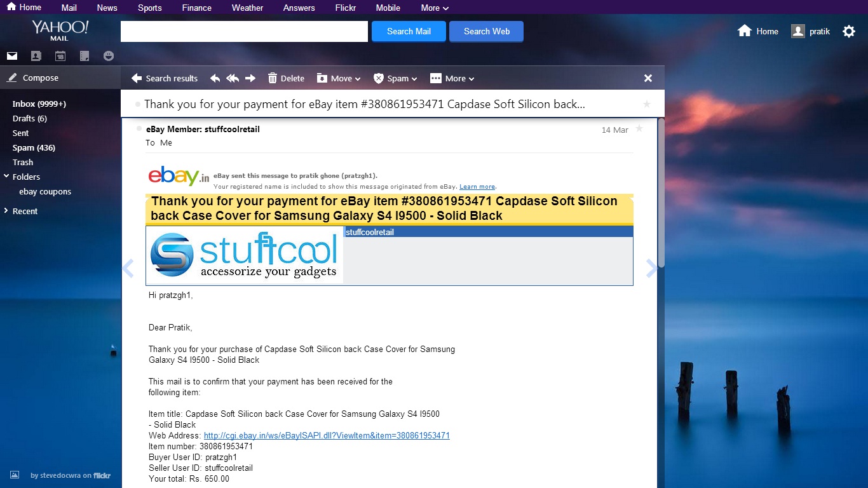Open the Notepad icon below Yahoo logo
The height and width of the screenshot is (488, 868).
pos(85,56)
